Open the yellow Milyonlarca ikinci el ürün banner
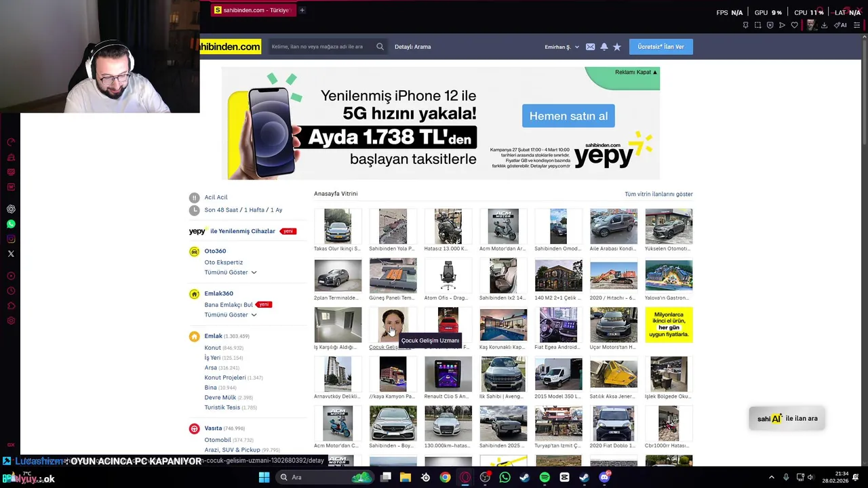 (669, 325)
